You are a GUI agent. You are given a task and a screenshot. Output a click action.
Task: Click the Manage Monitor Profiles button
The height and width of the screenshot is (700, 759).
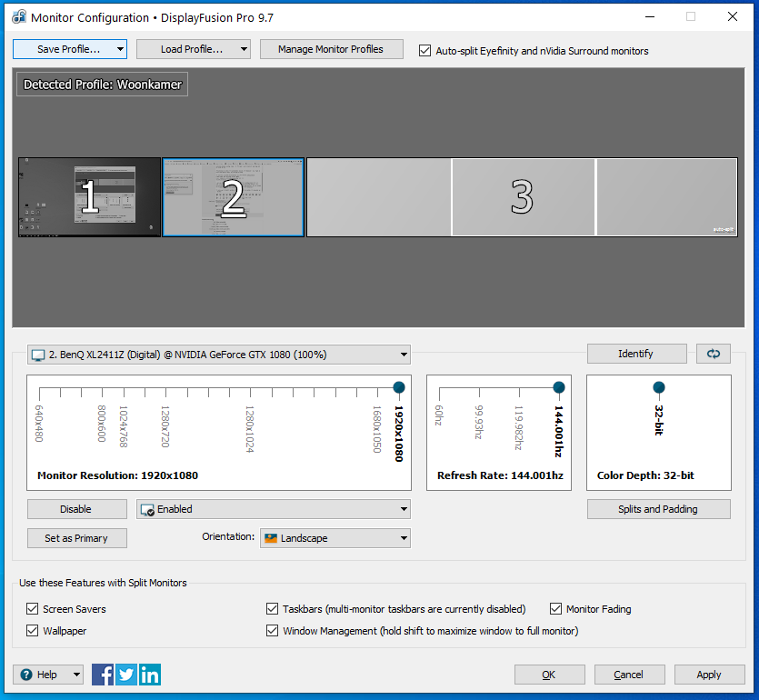pyautogui.click(x=331, y=49)
